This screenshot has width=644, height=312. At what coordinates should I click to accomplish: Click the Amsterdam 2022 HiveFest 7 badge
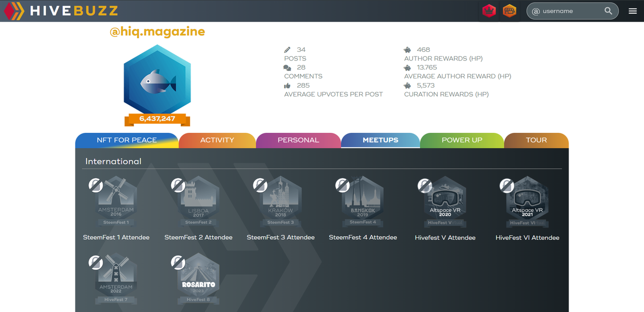click(116, 279)
